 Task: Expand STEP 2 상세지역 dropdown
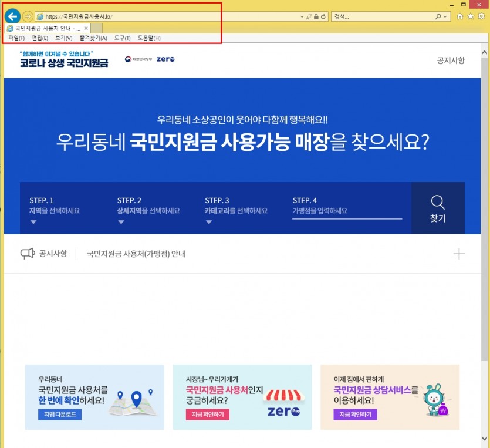click(x=121, y=222)
